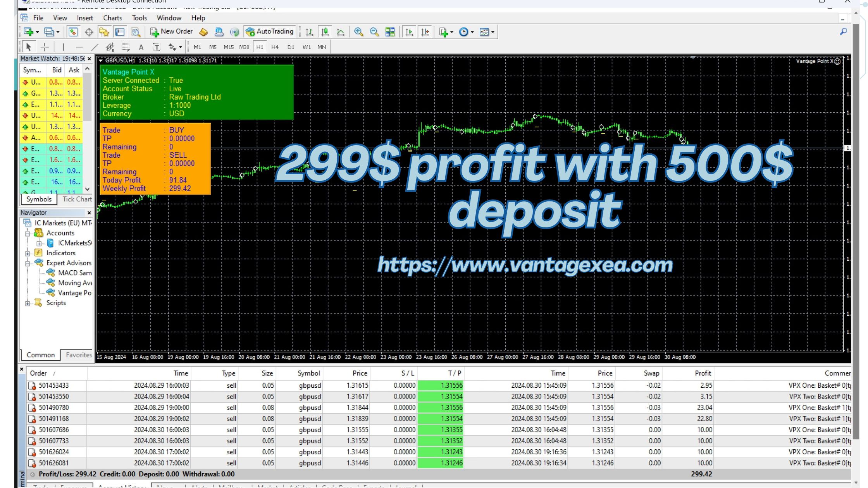The width and height of the screenshot is (868, 488).
Task: Expand the Expert Advisors tree node
Action: (x=27, y=263)
